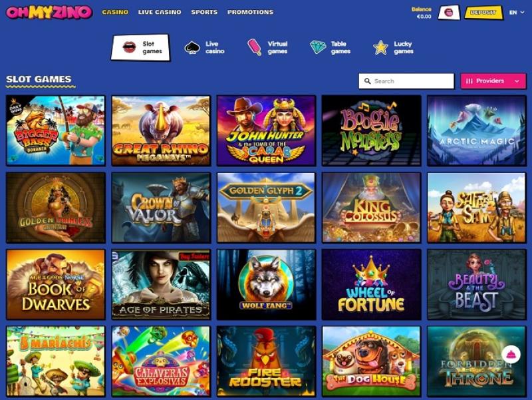Viewport: 532px width, 400px height.
Task: Open the Live Casino menu item
Action: point(160,12)
